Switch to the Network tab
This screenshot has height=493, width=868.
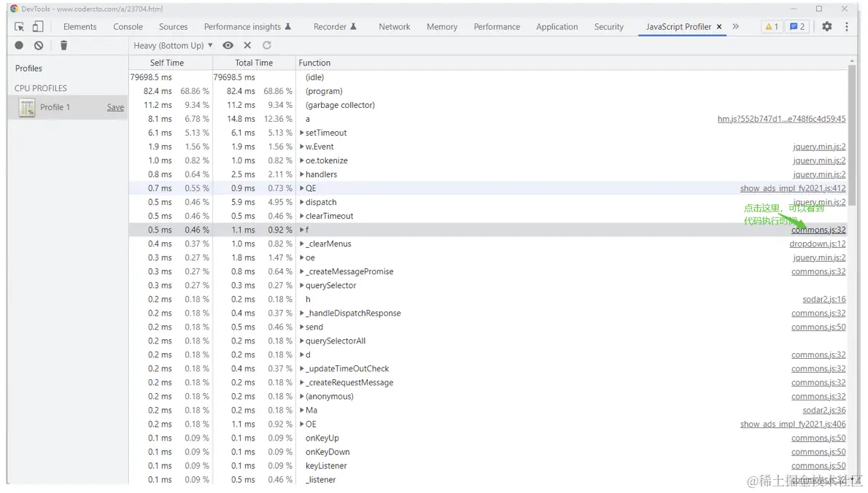tap(395, 26)
